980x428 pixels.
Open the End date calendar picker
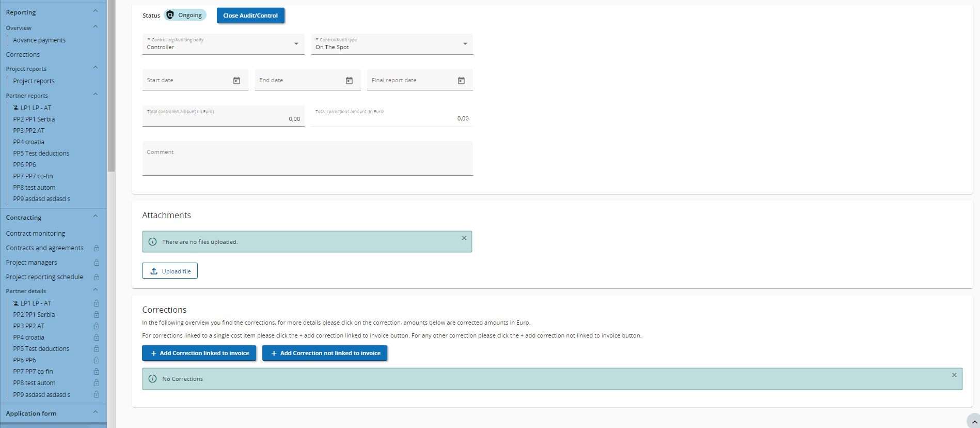coord(349,81)
